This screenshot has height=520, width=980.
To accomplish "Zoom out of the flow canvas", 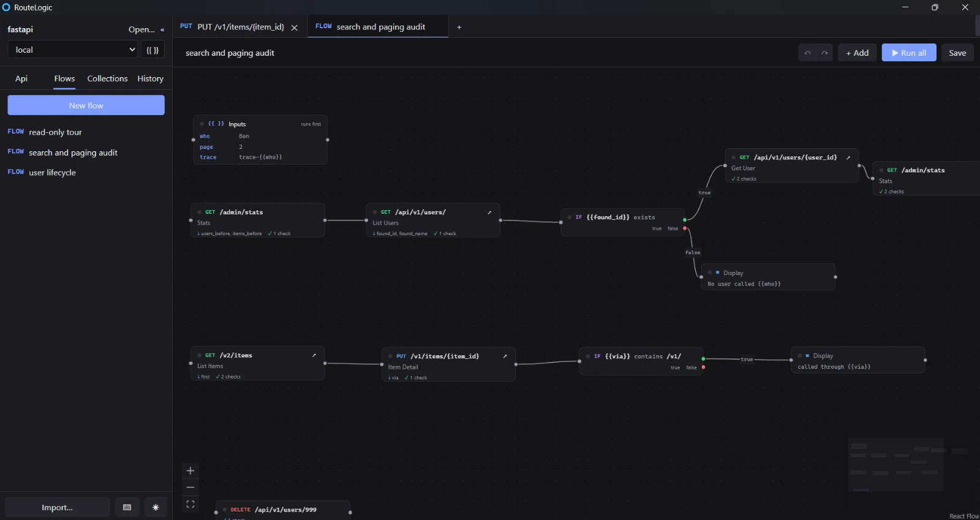I will [x=190, y=488].
